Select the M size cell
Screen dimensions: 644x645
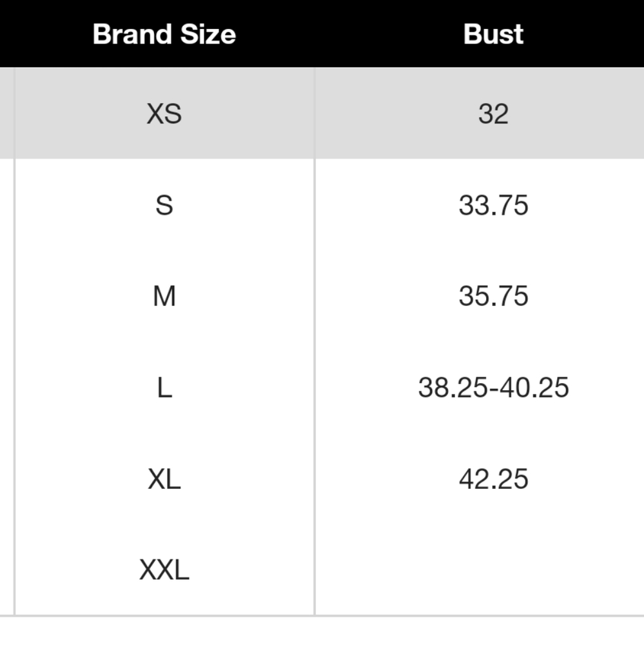click(164, 296)
